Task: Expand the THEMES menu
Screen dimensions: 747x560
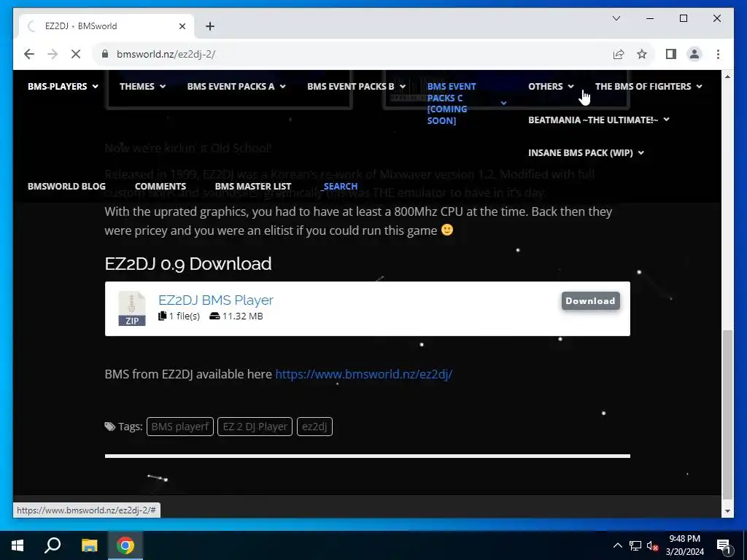Action: [x=142, y=87]
